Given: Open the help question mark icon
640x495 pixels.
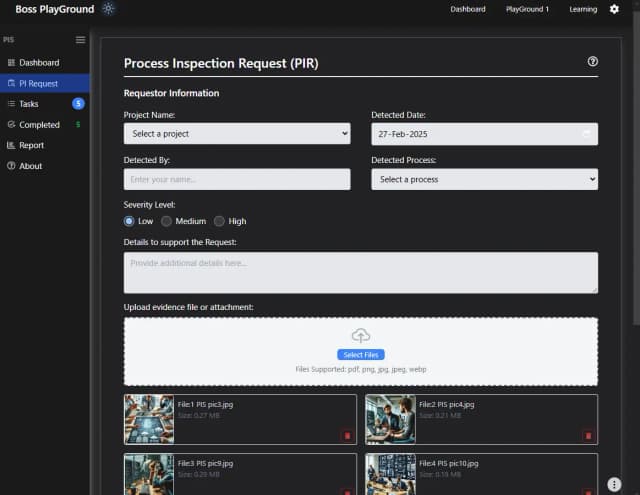Looking at the screenshot, I should (593, 62).
